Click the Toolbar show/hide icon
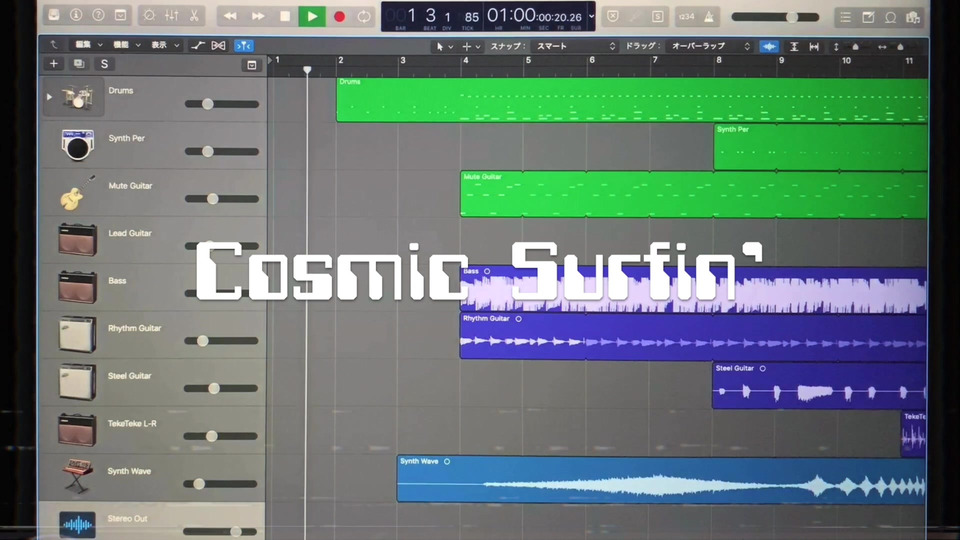The width and height of the screenshot is (960, 540). [121, 15]
